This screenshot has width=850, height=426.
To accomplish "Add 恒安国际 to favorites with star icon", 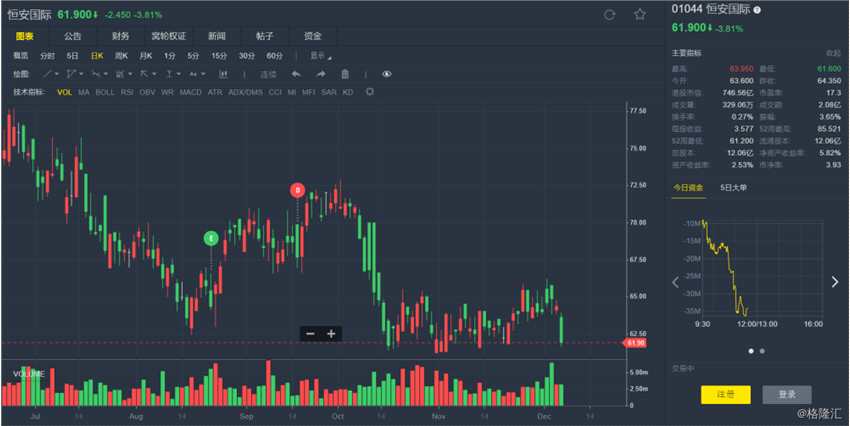I will (x=640, y=15).
